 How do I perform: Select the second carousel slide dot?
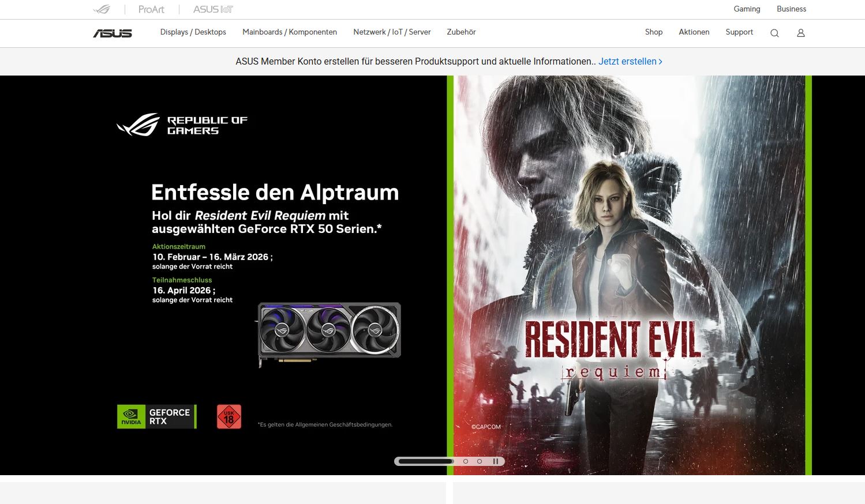tap(465, 461)
